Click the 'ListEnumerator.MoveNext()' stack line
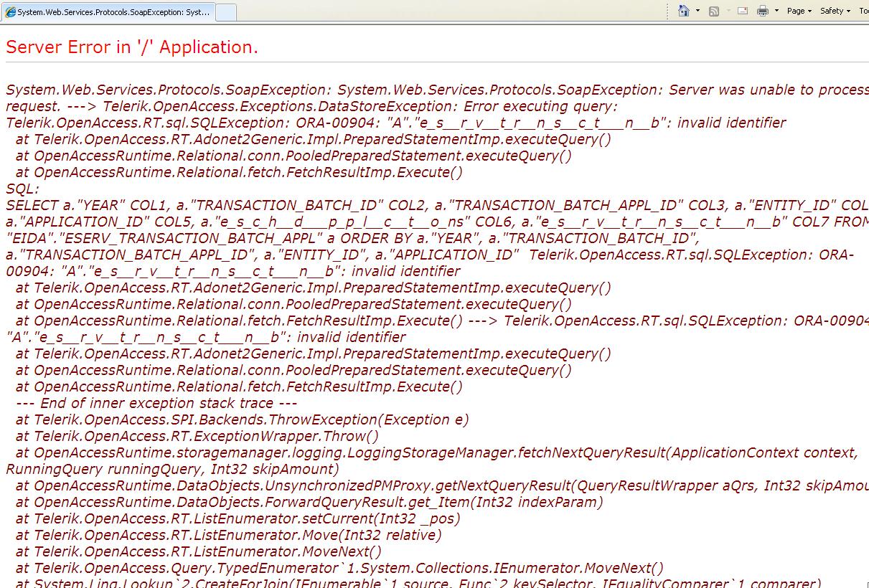This screenshot has height=588, width=869. (199, 551)
